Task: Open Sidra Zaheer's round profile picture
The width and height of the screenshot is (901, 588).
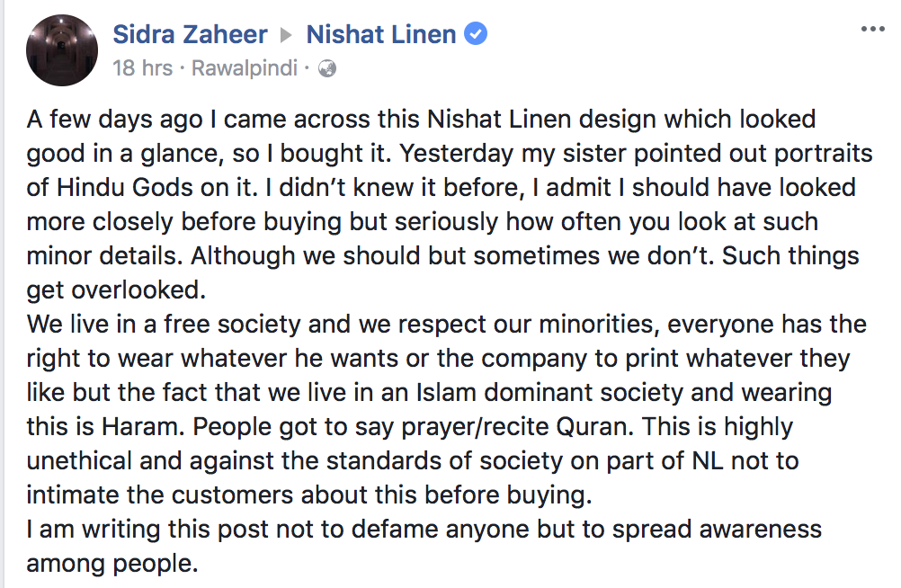Action: (62, 50)
